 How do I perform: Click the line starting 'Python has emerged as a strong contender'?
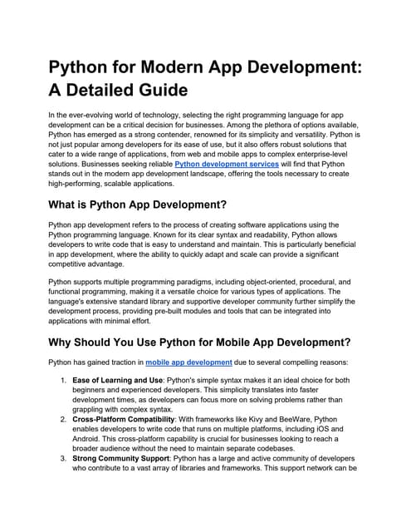pos(204,135)
